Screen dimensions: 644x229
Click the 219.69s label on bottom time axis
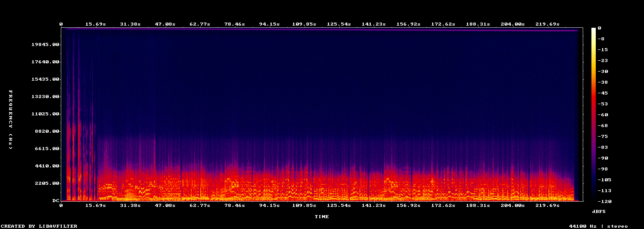point(548,205)
